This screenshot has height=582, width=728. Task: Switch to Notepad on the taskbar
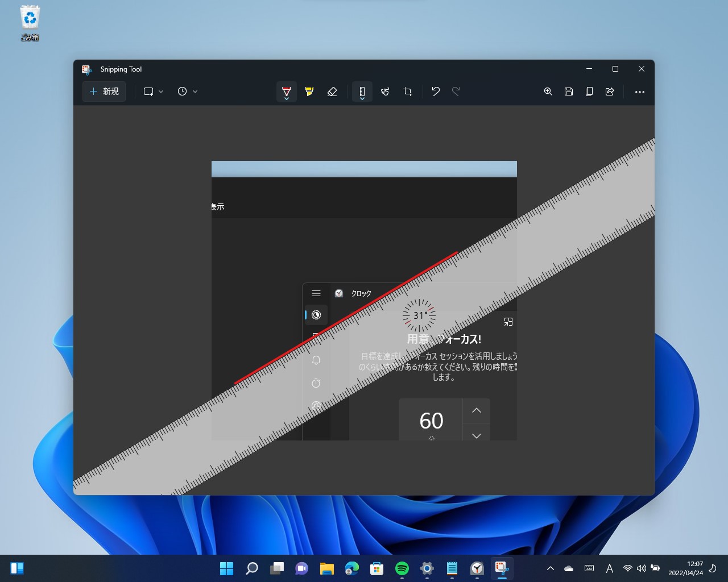[452, 568]
